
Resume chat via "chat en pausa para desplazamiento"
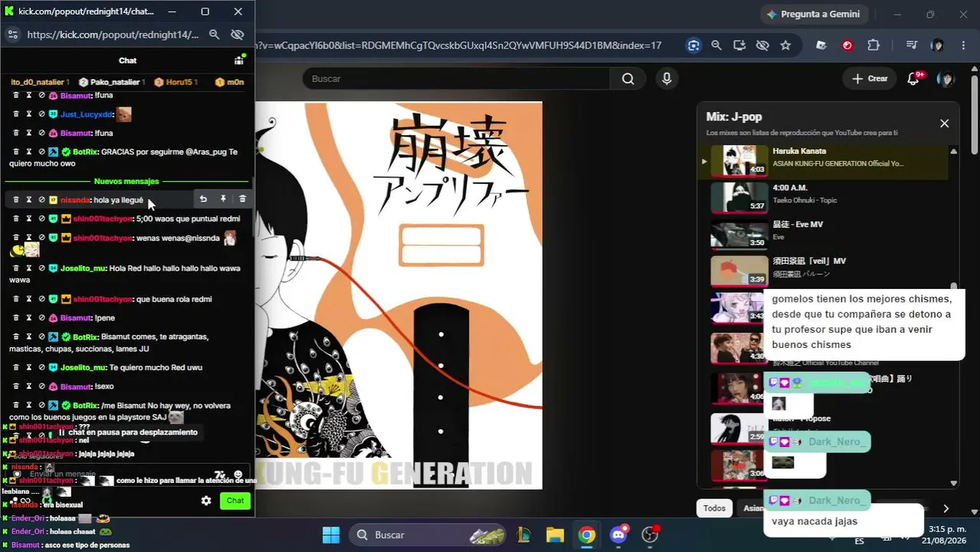pyautogui.click(x=128, y=432)
